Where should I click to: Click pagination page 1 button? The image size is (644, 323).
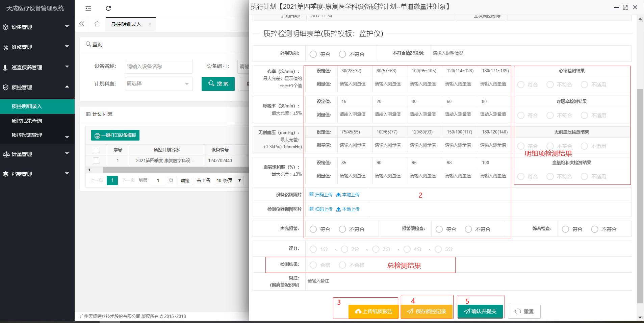(x=112, y=180)
